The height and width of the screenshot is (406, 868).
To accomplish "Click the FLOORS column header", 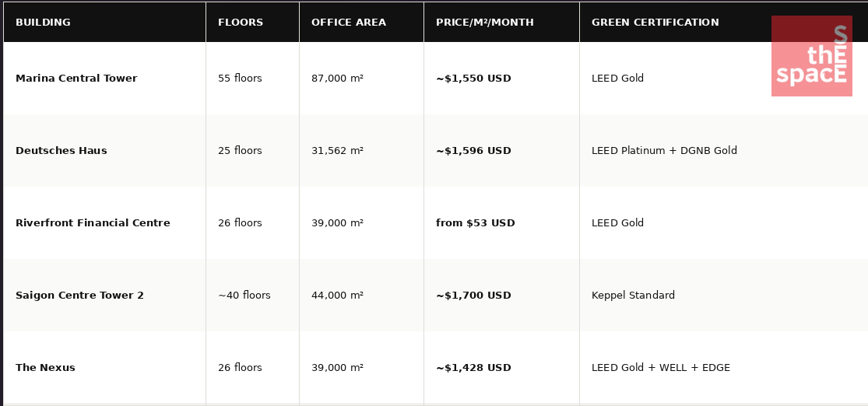I will tap(241, 23).
